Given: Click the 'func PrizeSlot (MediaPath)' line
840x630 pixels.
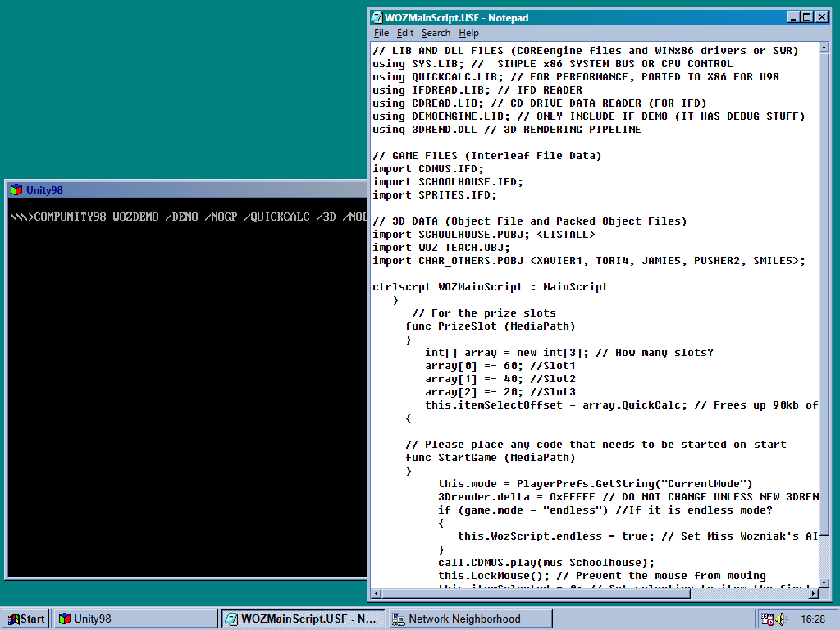Looking at the screenshot, I should (491, 326).
